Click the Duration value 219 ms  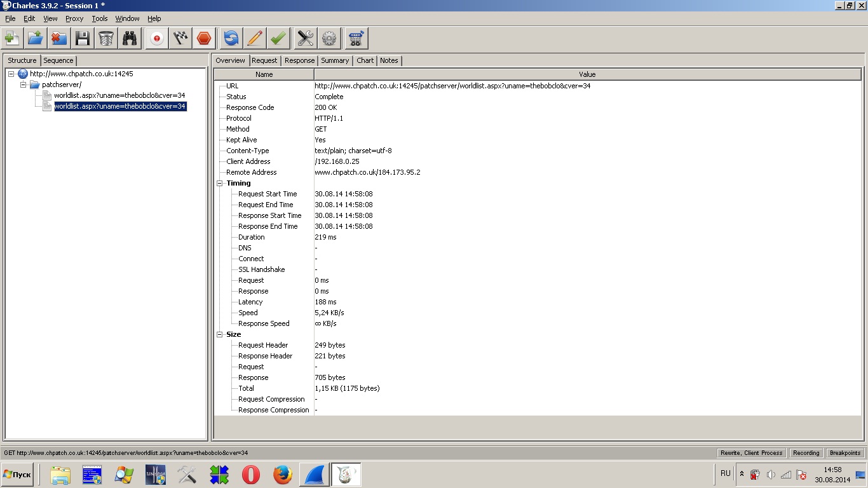[325, 237]
